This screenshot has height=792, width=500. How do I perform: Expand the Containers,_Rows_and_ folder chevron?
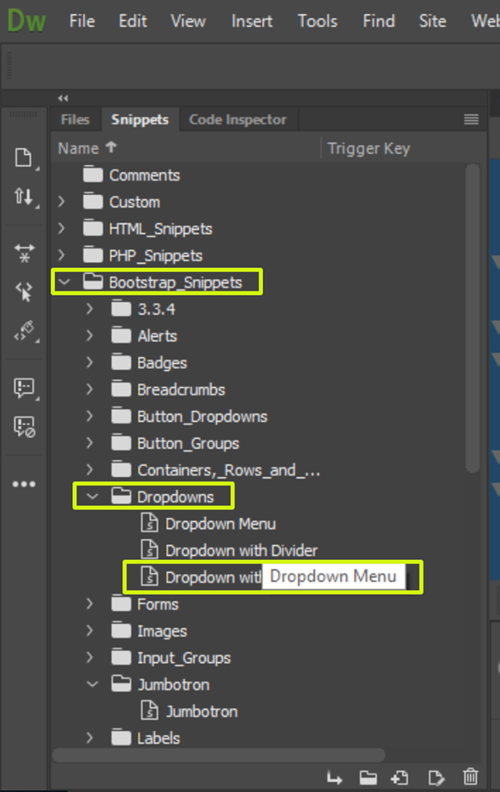point(90,470)
